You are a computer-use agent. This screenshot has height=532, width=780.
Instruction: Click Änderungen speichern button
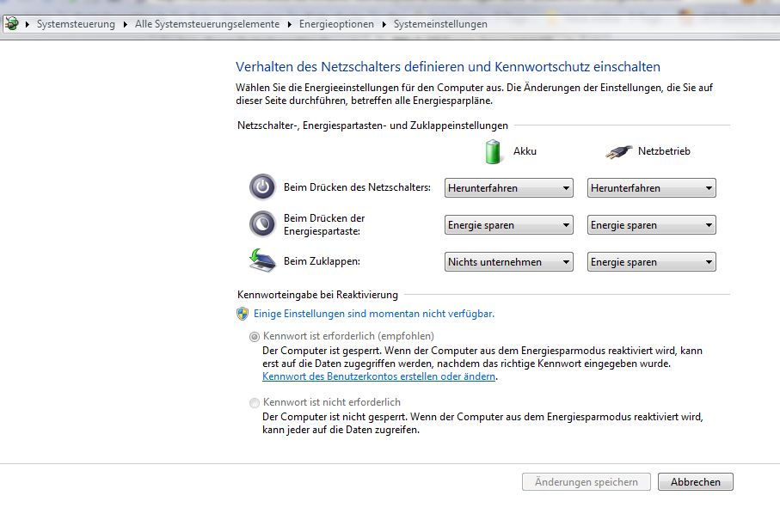click(x=586, y=482)
